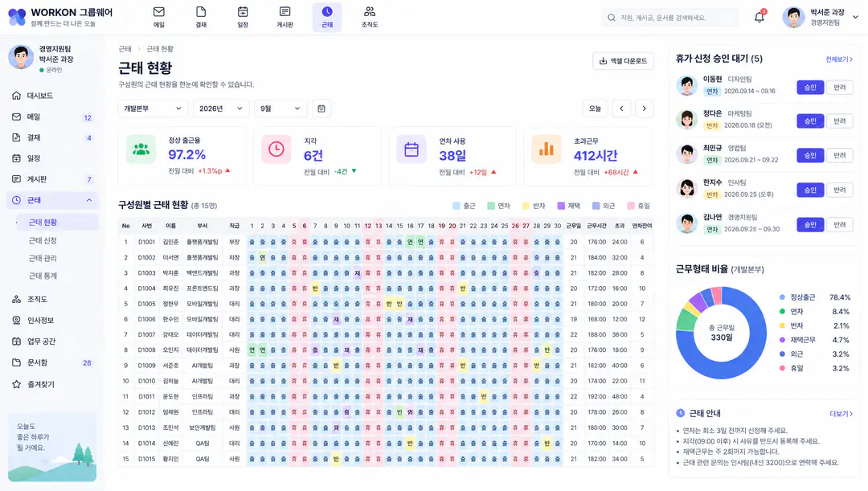Open the 메일 icon in top navigation

[159, 17]
